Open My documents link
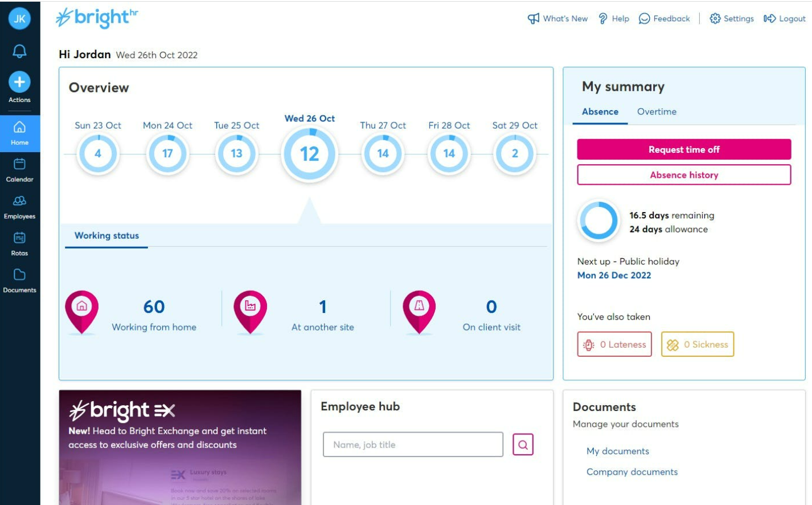 [617, 451]
